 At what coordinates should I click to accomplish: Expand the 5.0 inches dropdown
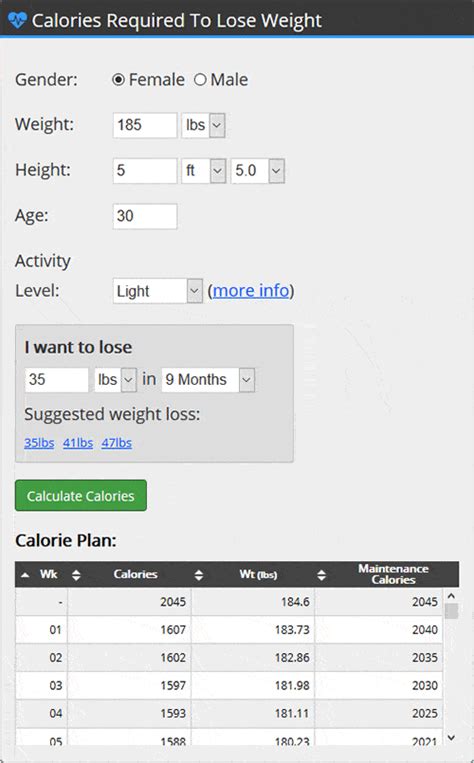[x=258, y=171]
